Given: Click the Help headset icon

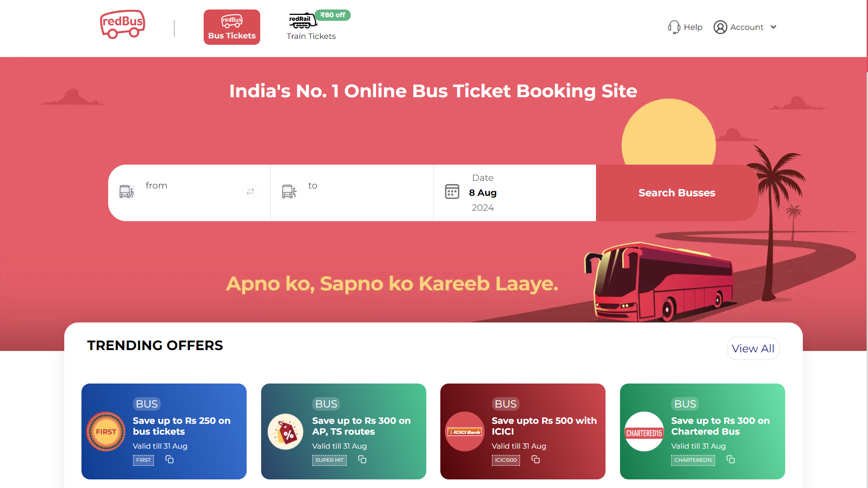Looking at the screenshot, I should [x=674, y=27].
